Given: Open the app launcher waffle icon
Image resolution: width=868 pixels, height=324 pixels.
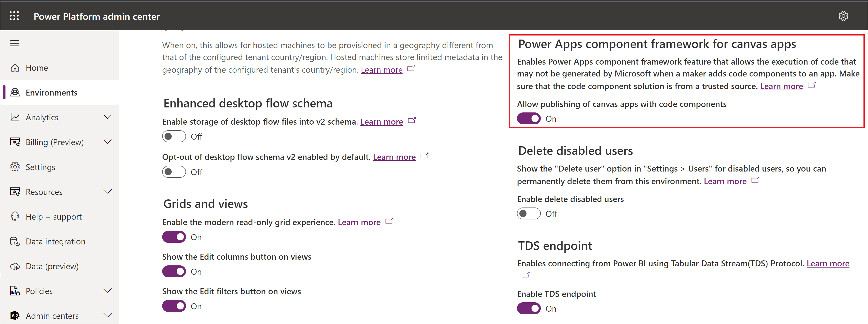Looking at the screenshot, I should pyautogui.click(x=14, y=16).
